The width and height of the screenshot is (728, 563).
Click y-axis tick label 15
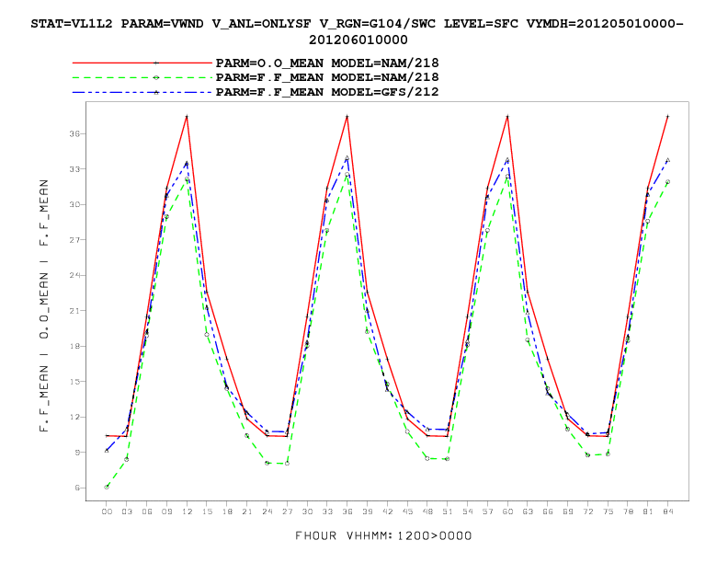pyautogui.click(x=74, y=382)
